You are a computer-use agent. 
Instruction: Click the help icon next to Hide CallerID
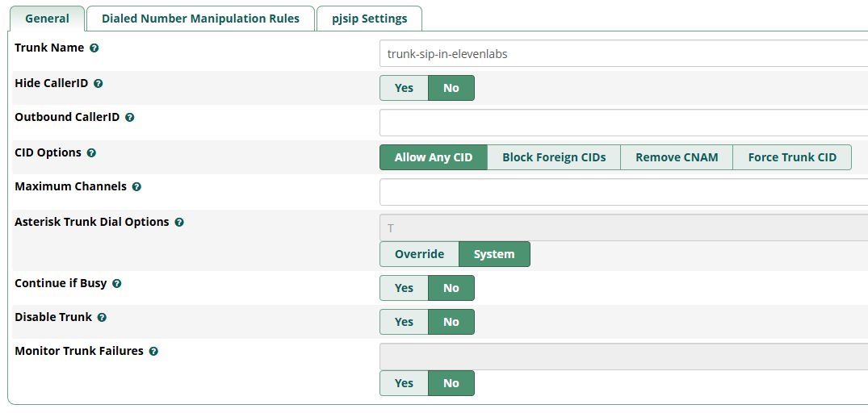click(99, 83)
